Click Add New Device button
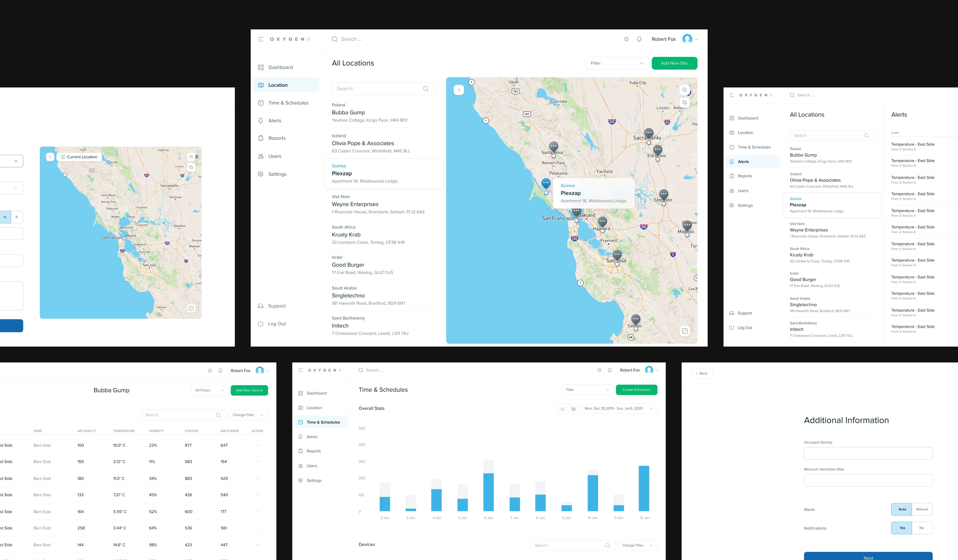 tap(249, 390)
